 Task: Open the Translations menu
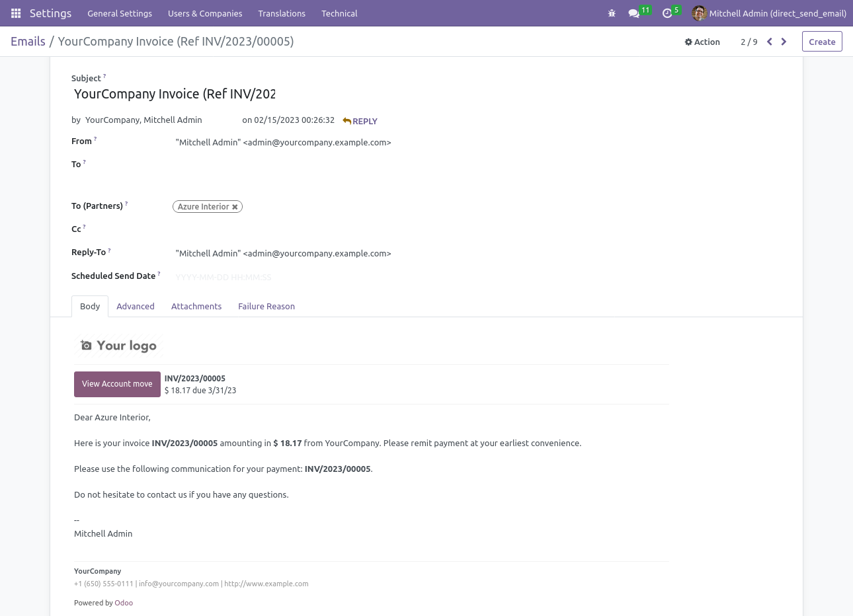click(282, 13)
